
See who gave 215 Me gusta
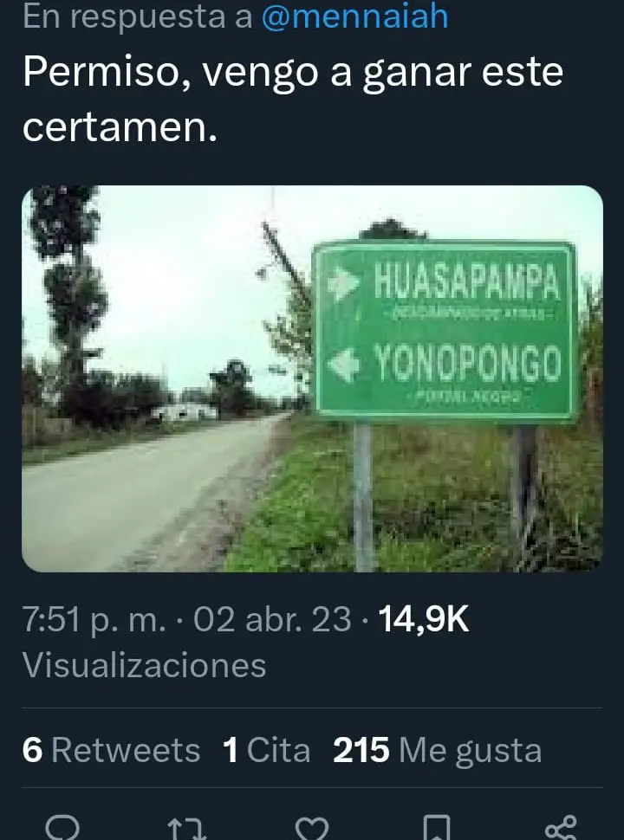coord(438,750)
